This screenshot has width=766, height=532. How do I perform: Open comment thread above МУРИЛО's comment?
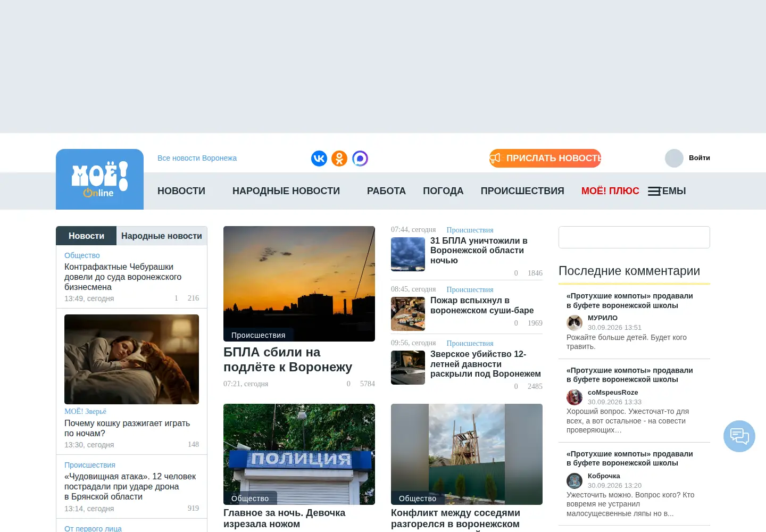click(629, 301)
